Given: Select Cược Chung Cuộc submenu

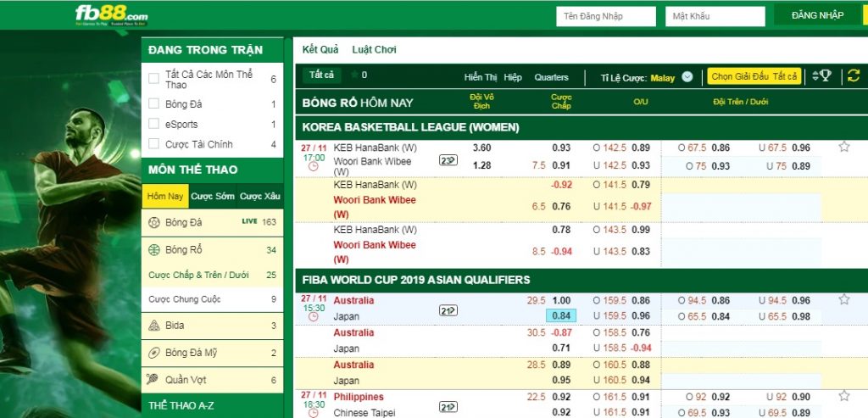Looking at the screenshot, I should (x=212, y=299).
